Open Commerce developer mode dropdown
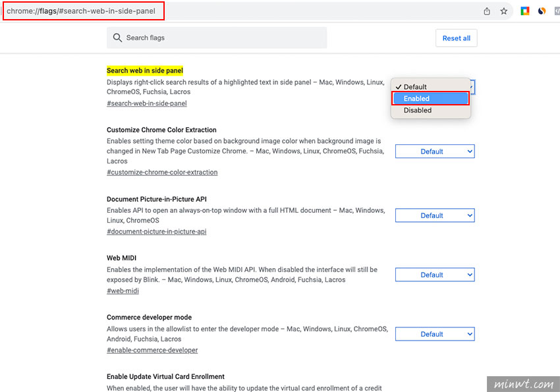The height and width of the screenshot is (392, 560). (435, 334)
